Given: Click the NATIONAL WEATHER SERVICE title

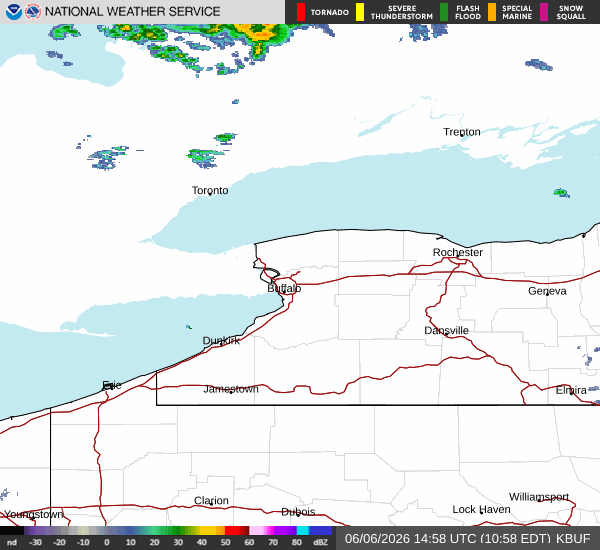Looking at the screenshot, I should [132, 12].
